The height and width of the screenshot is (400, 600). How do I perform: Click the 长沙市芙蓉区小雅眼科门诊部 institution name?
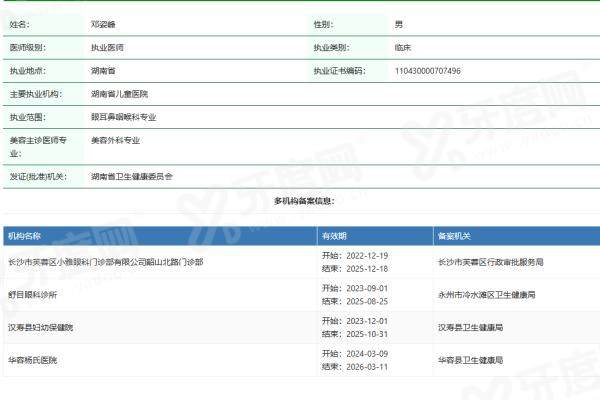click(105, 261)
